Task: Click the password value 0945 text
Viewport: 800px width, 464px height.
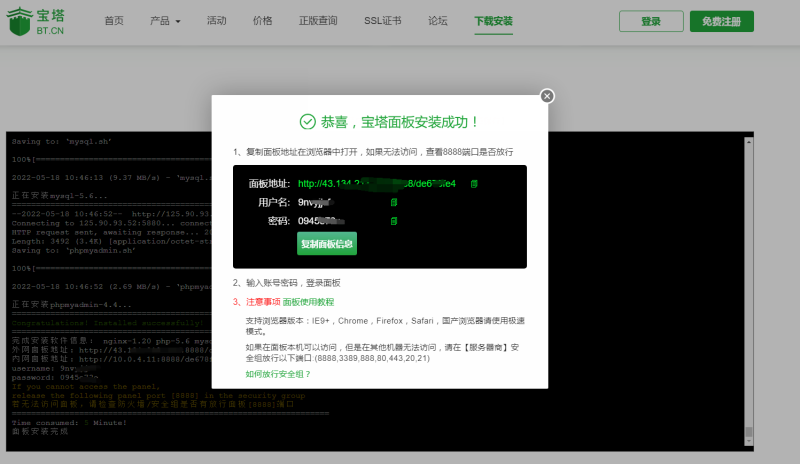Action: click(x=321, y=221)
